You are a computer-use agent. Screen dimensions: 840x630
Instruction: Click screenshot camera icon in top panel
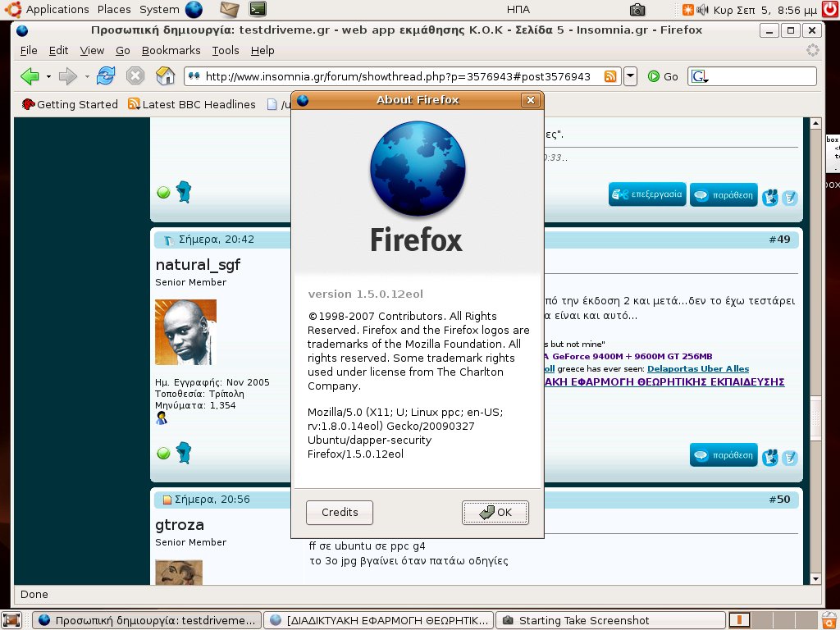[637, 10]
